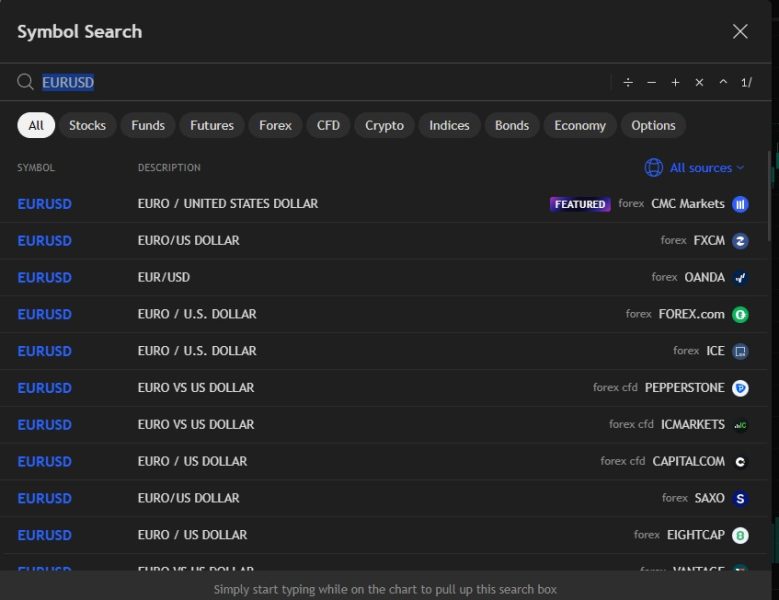779x600 pixels.
Task: Insert the 1/ inverse operator
Action: tap(746, 82)
